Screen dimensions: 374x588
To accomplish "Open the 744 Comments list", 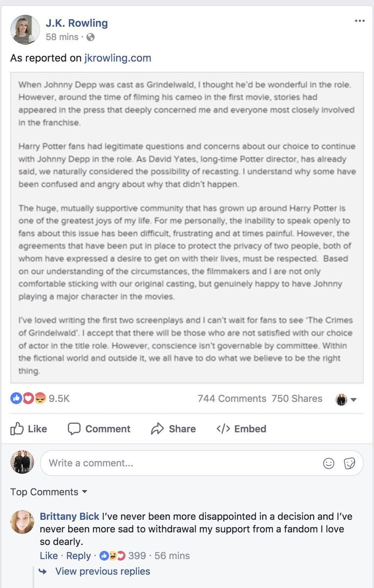I will tap(231, 399).
